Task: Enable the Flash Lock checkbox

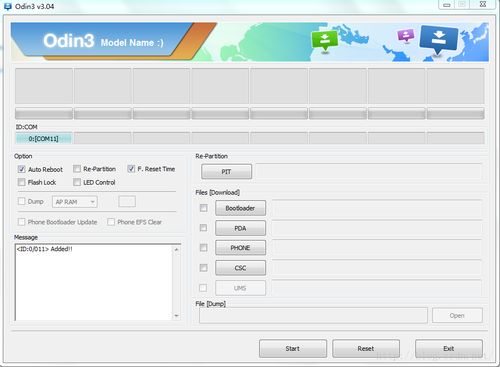Action: (22, 182)
